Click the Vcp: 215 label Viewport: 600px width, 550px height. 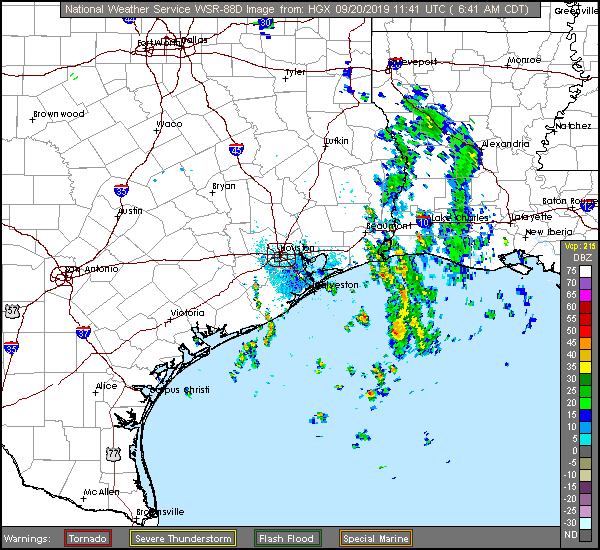[580, 246]
